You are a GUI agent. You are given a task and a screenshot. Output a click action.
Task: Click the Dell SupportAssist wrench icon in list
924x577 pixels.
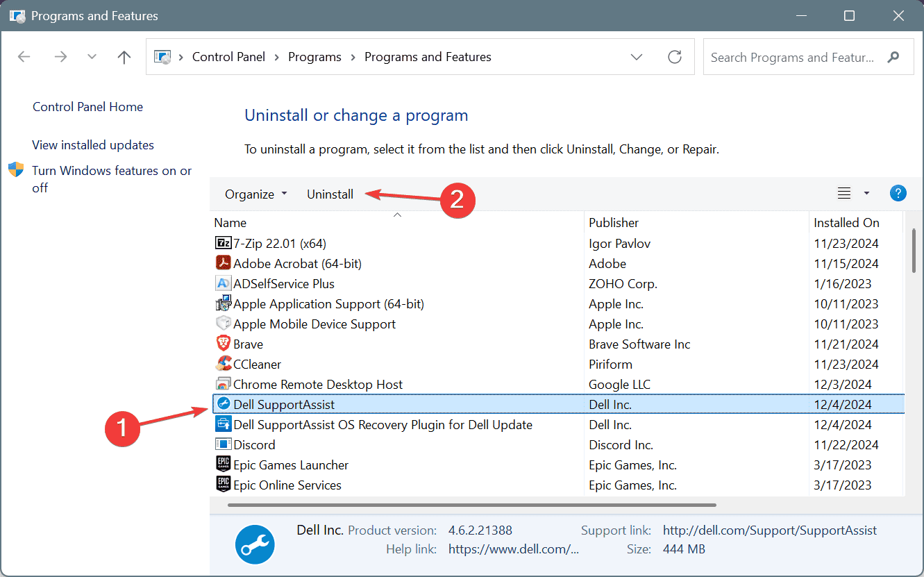coord(223,404)
